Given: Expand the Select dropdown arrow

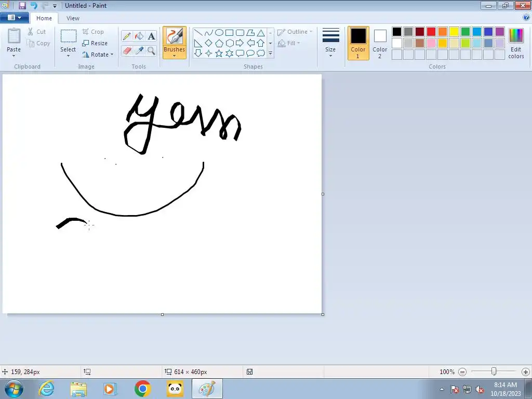Looking at the screenshot, I should 68,56.
